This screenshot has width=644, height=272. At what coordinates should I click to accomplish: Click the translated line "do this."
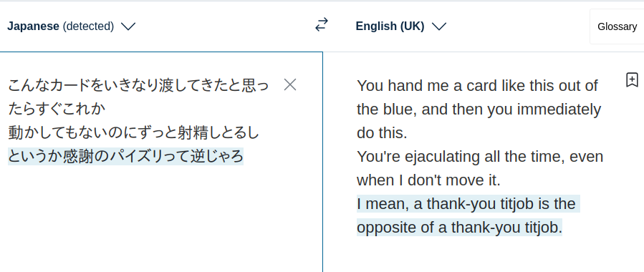[x=382, y=133]
